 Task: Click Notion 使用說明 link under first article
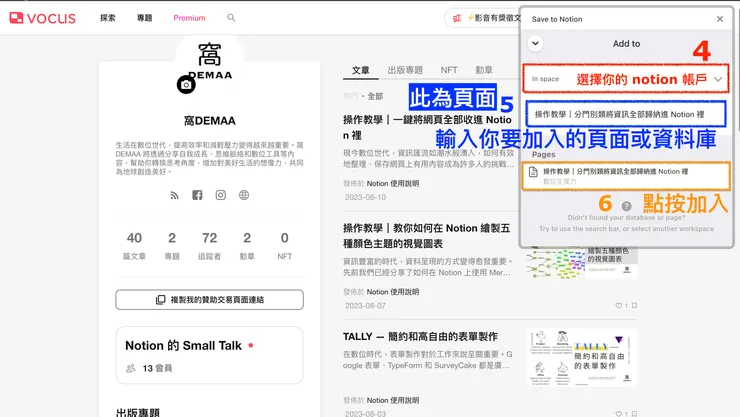(x=393, y=183)
